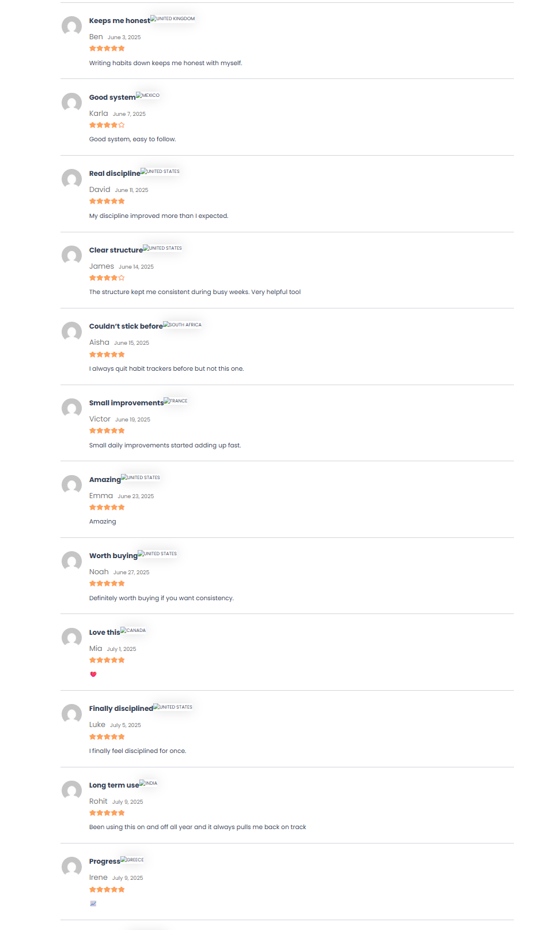
Task: Click the chart emoji in Irene's review
Action: click(x=93, y=903)
